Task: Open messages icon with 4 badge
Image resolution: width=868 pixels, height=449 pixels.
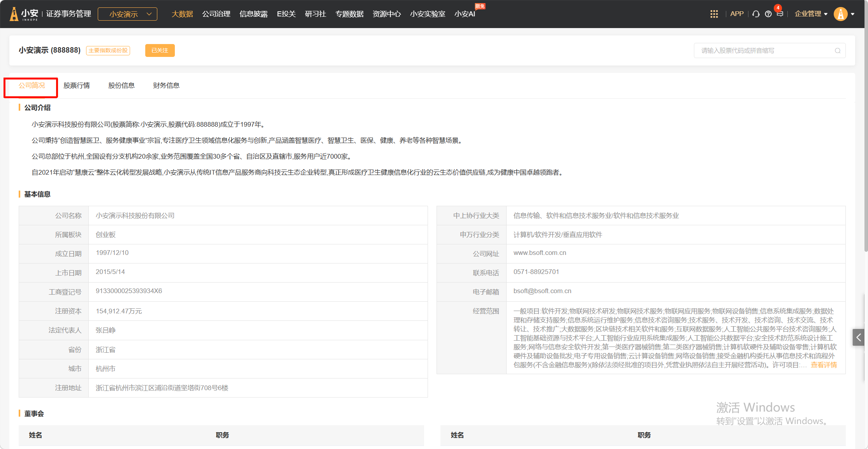Action: pos(780,14)
